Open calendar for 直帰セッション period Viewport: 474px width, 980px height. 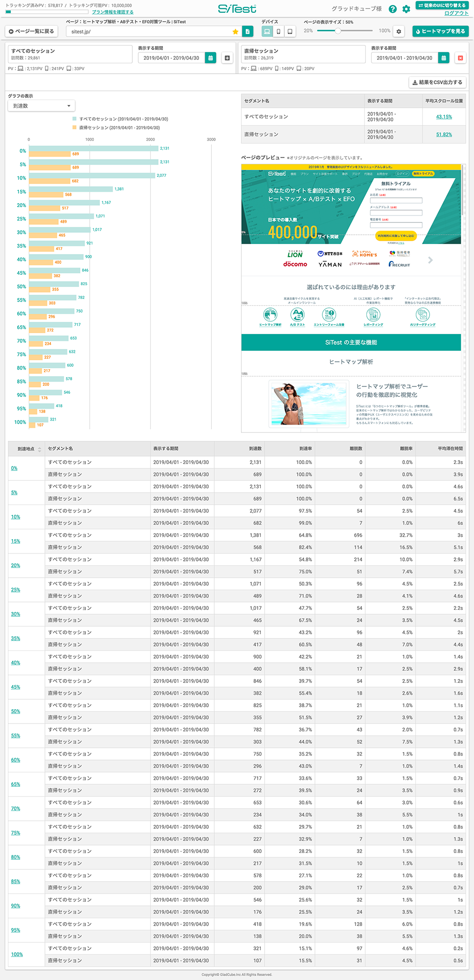(443, 58)
